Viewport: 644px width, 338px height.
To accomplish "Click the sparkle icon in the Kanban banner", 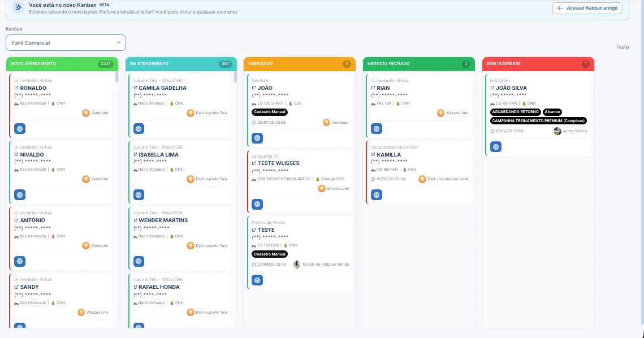I will click(18, 7).
